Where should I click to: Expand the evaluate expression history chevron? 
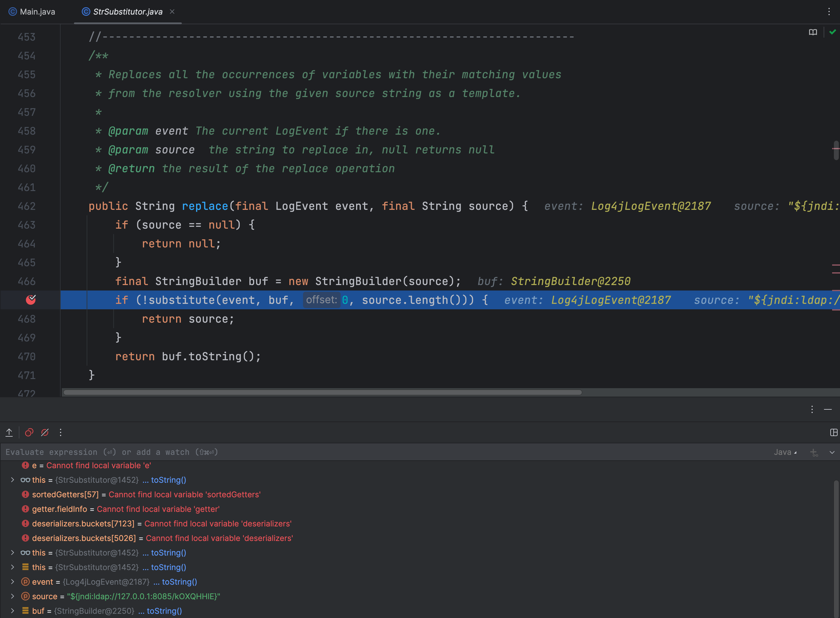pyautogui.click(x=832, y=452)
